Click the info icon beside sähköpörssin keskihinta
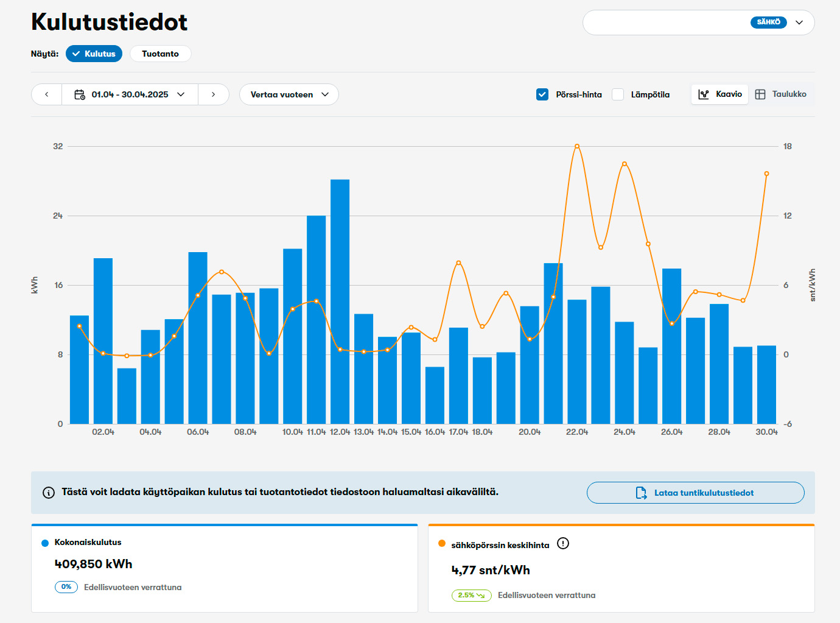840x623 pixels. 563,544
